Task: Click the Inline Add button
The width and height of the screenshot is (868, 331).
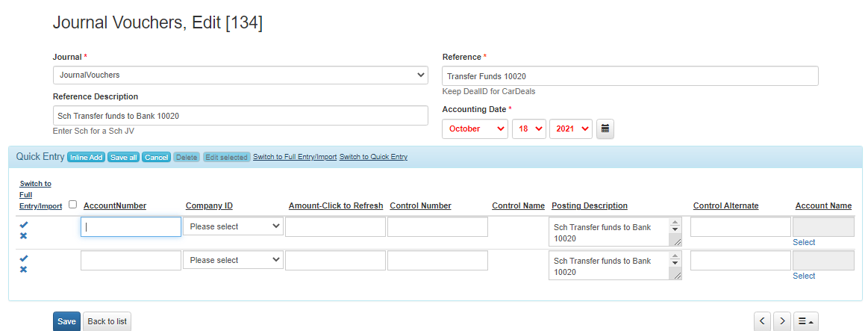Action: tap(87, 158)
